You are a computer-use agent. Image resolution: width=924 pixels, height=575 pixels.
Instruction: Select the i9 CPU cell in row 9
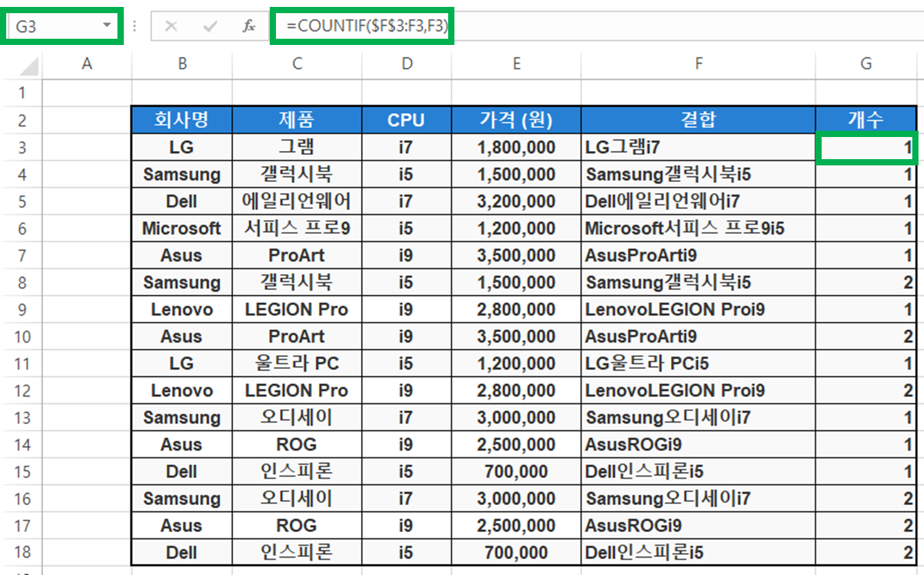(407, 309)
